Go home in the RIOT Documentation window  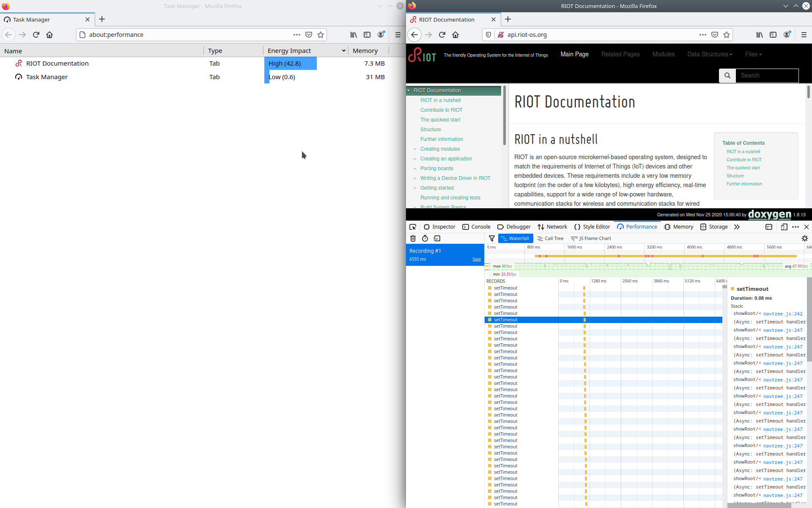click(455, 35)
